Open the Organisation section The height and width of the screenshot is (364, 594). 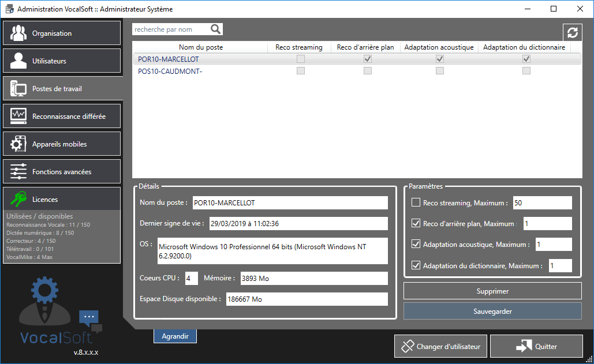[x=62, y=33]
